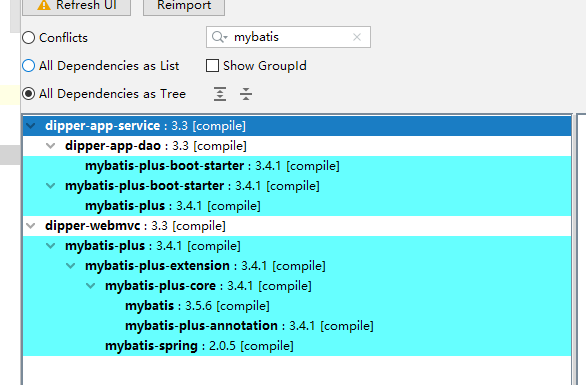This screenshot has height=385, width=586.
Task: Select mybatis-plus under mybatis-plus-boot-starter
Action: (x=297, y=206)
